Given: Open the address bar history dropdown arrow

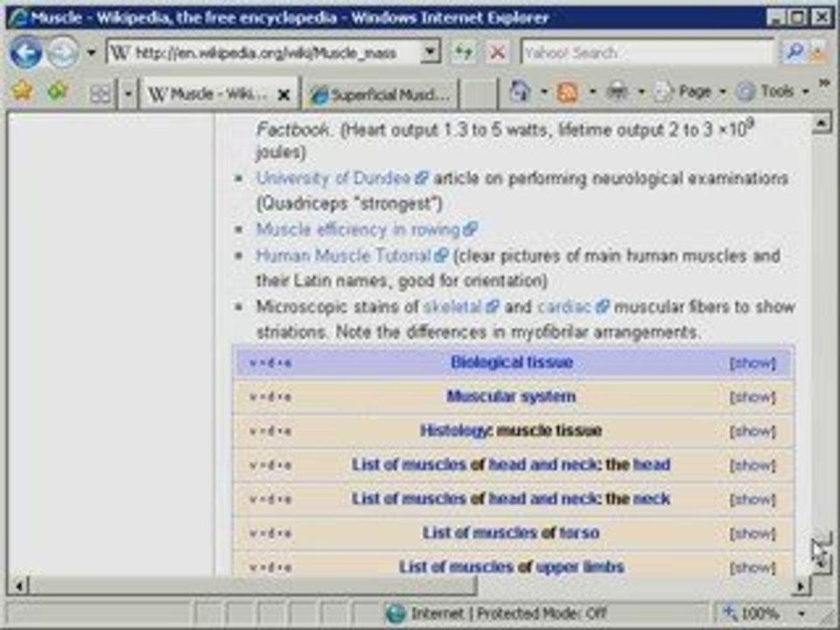Looking at the screenshot, I should [x=430, y=52].
